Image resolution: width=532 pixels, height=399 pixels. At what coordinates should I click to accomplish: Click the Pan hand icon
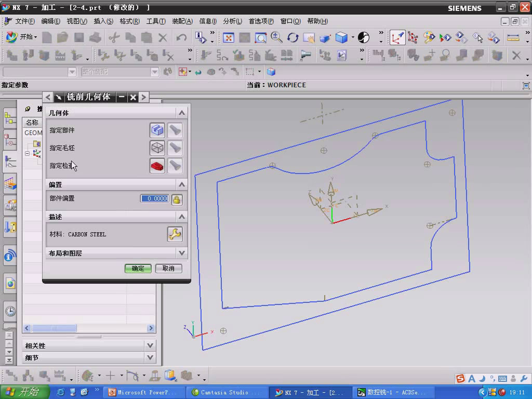[x=309, y=37]
